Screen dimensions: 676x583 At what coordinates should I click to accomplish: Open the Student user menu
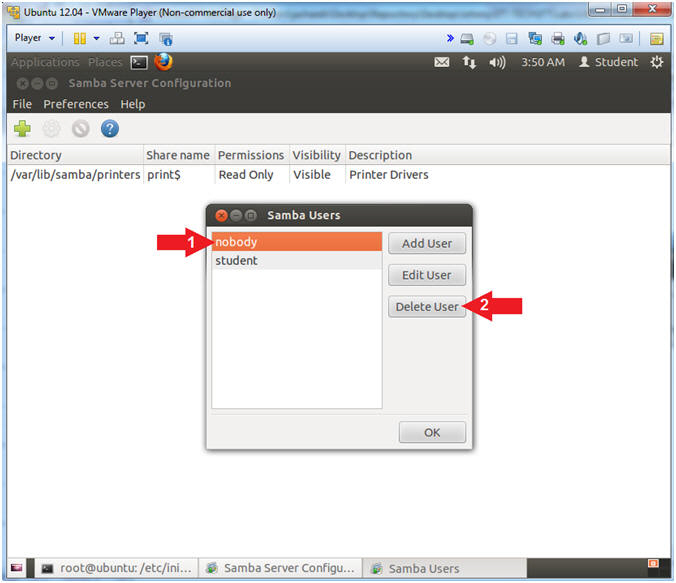click(x=608, y=62)
